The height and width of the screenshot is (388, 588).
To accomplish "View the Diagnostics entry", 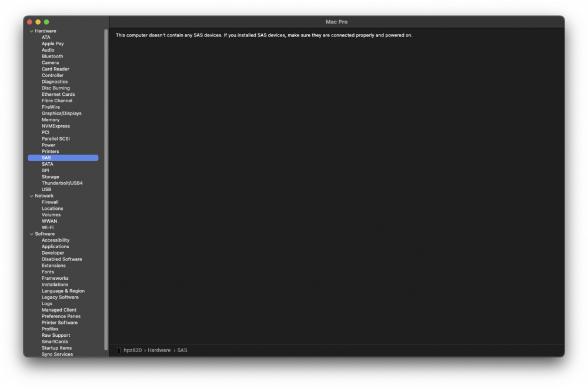I will point(54,82).
